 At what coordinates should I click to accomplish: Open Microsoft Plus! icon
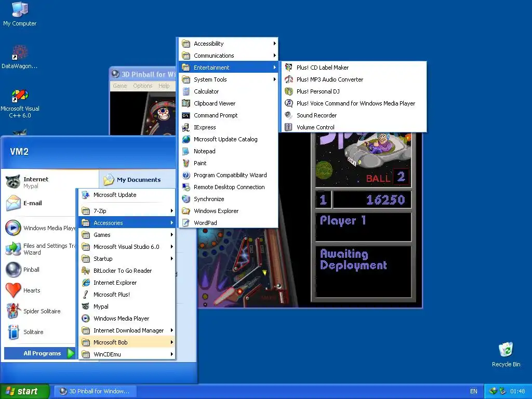click(86, 295)
